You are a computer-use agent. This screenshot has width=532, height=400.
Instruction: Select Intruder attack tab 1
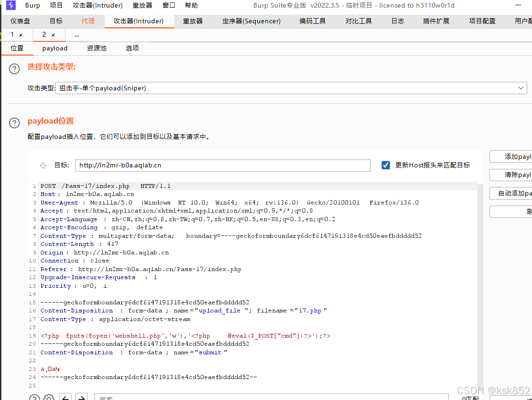tap(12, 35)
